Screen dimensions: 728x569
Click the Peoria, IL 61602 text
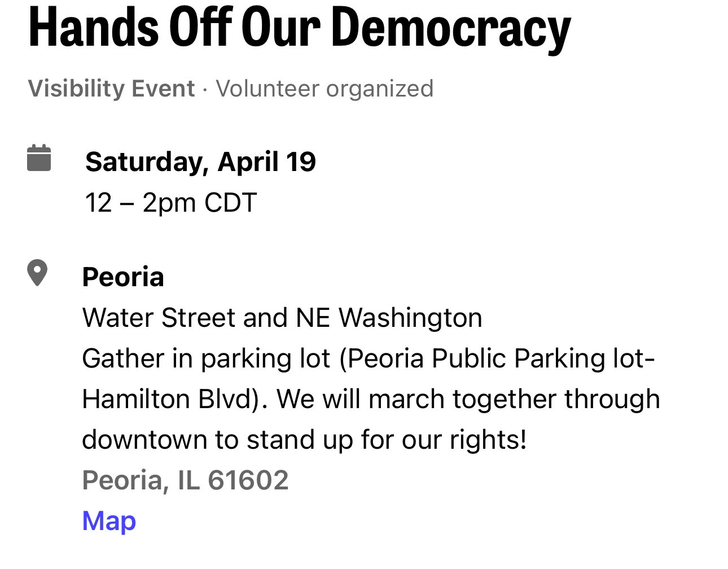coord(185,480)
